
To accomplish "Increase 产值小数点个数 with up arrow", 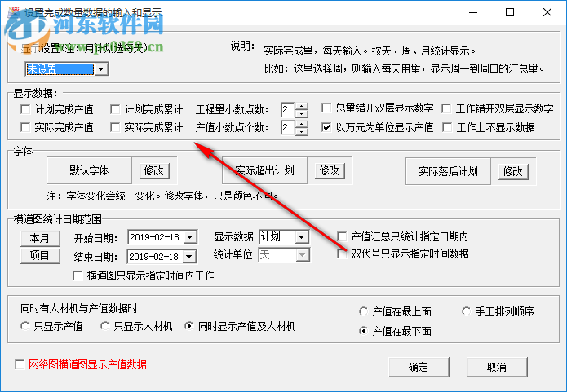I will pyautogui.click(x=302, y=125).
